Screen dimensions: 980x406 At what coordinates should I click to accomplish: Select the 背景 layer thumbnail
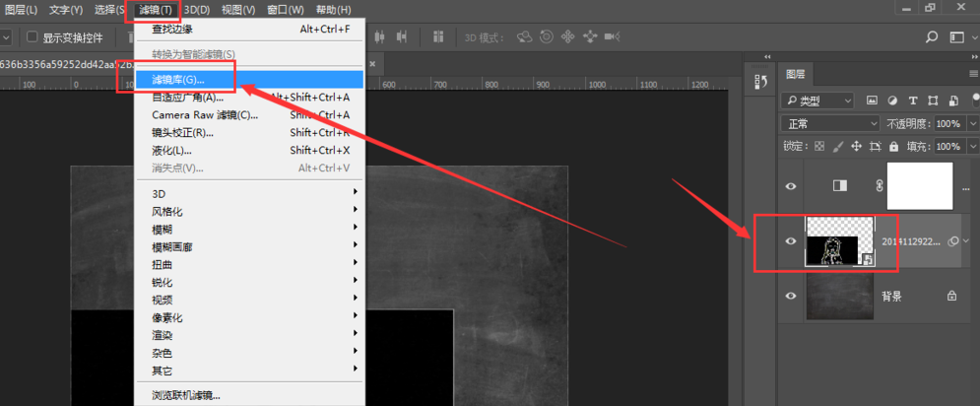pyautogui.click(x=839, y=297)
